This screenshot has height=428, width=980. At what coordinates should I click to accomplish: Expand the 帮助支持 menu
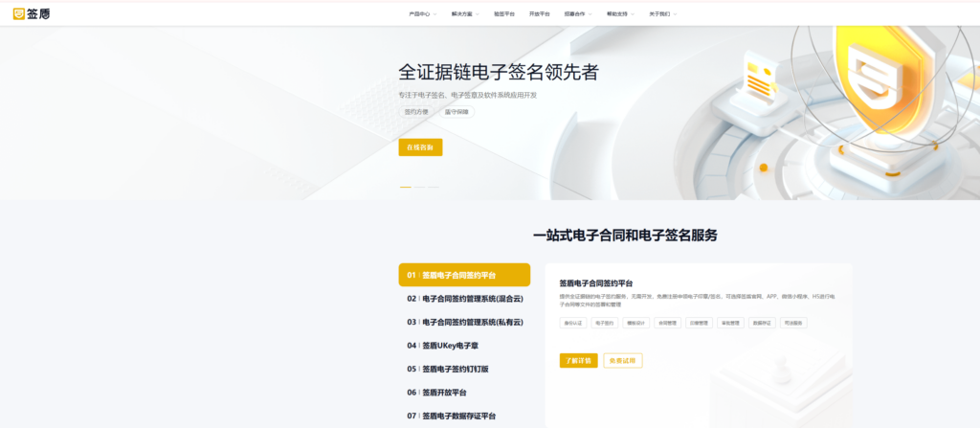(x=620, y=14)
